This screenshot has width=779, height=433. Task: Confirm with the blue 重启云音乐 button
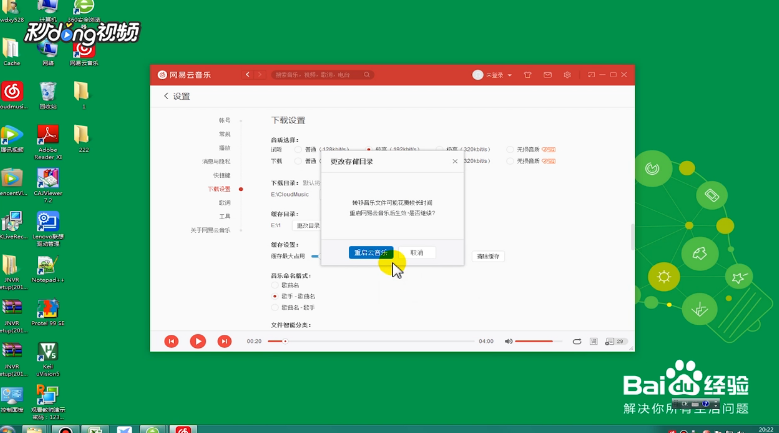(371, 252)
